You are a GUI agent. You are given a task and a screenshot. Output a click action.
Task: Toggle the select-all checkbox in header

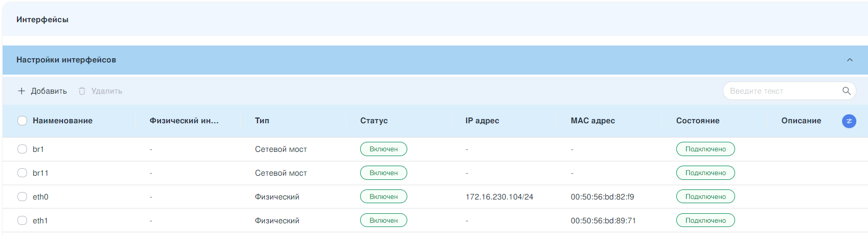(22, 121)
